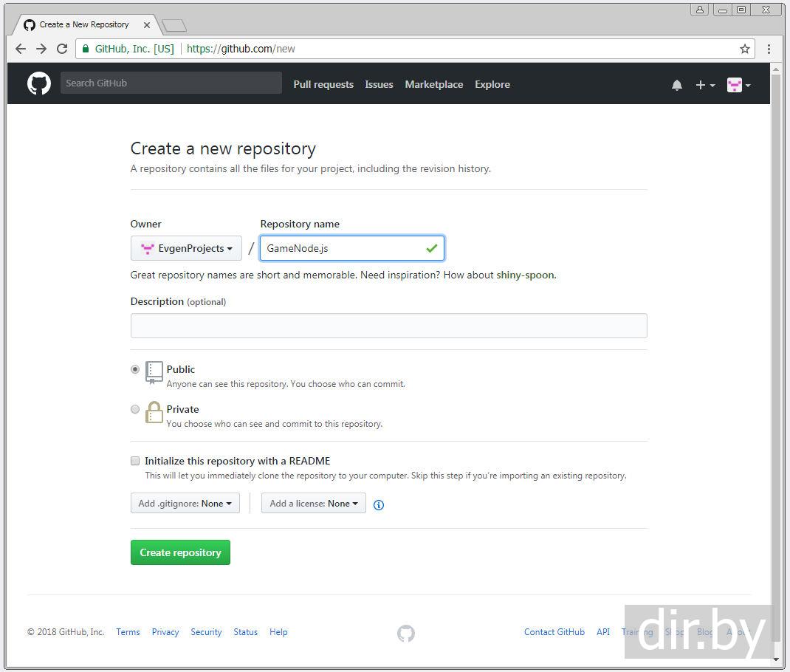Bookmark this page with star icon

pyautogui.click(x=745, y=49)
